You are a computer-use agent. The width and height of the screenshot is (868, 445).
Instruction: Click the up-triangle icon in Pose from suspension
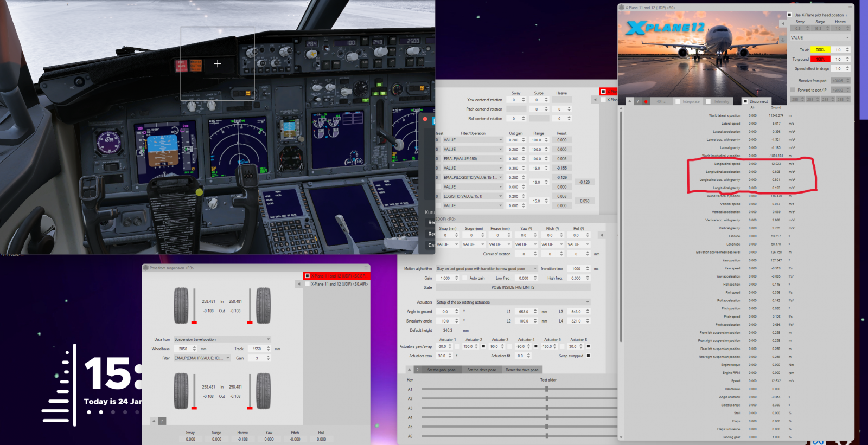click(154, 421)
